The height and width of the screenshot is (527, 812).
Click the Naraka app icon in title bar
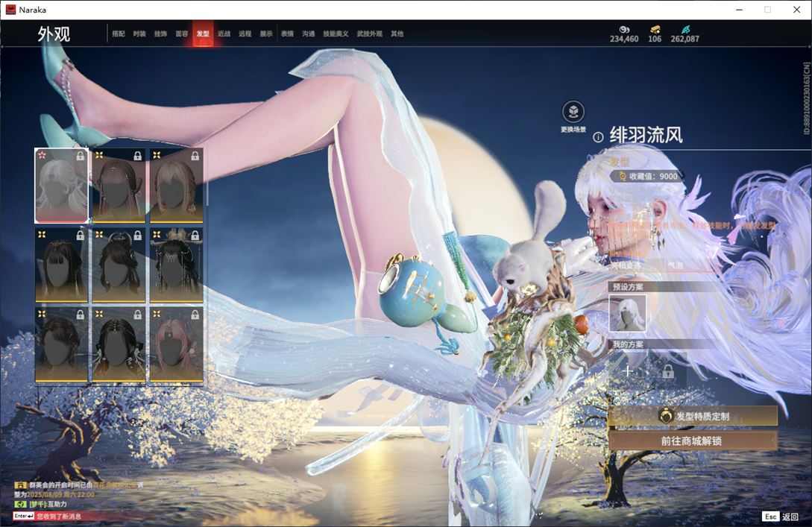click(x=10, y=10)
